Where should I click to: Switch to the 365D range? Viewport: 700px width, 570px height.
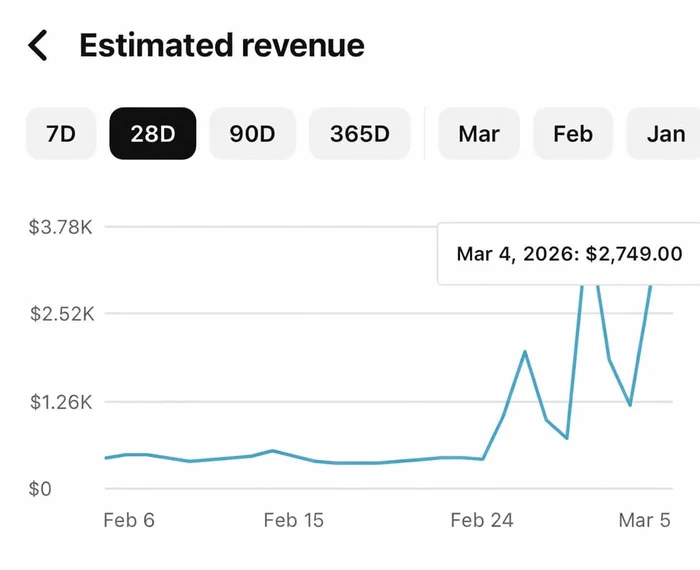[x=359, y=134]
